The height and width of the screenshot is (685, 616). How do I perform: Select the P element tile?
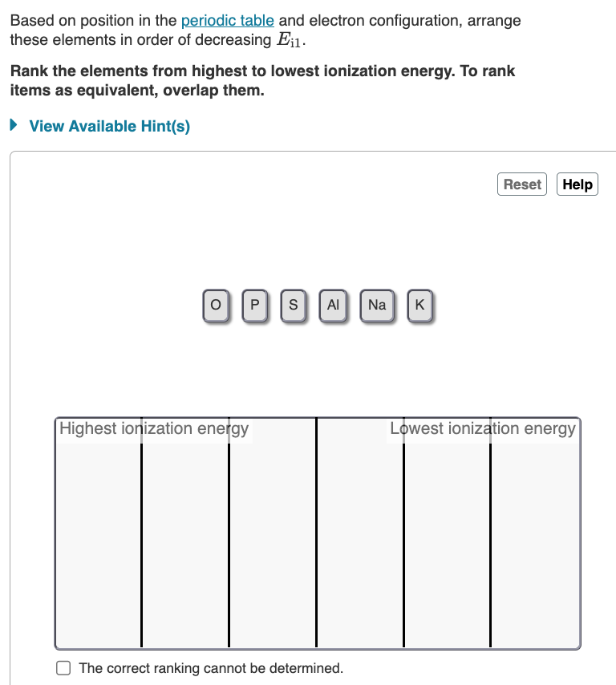pos(254,305)
